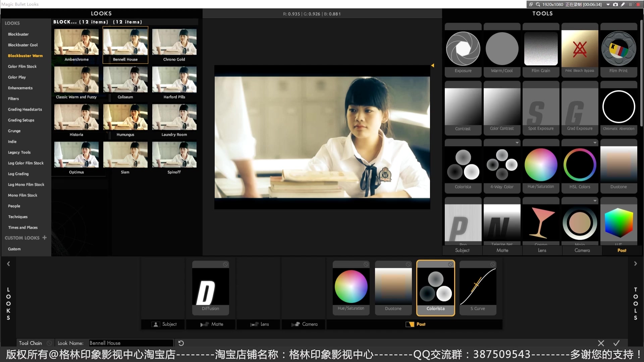Select the 4-Way Color tool
Image resolution: width=644 pixels, height=362 pixels.
coord(502,166)
